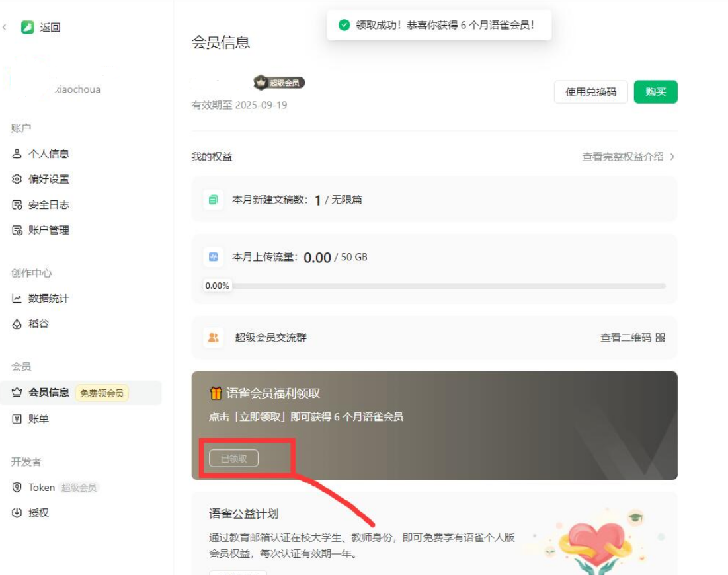Click the 数据统计 chart icon
The image size is (728, 575).
coord(17,299)
